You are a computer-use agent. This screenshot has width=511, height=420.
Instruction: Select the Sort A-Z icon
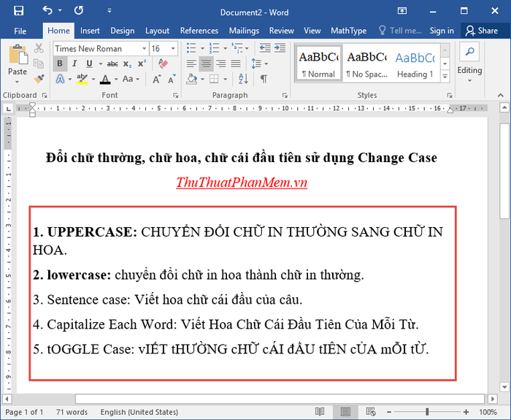coord(243,79)
